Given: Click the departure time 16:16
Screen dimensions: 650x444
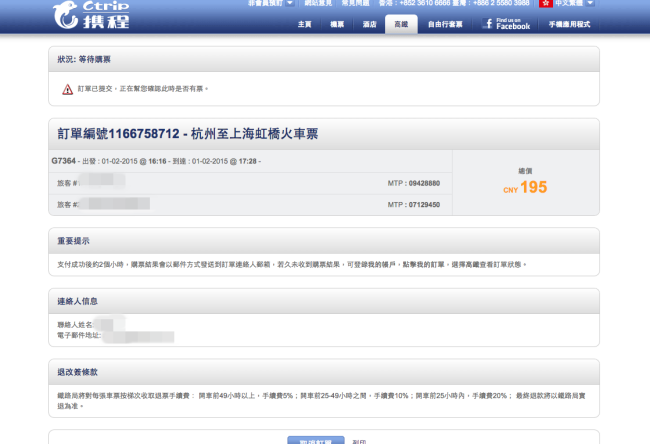Looking at the screenshot, I should [x=157, y=161].
